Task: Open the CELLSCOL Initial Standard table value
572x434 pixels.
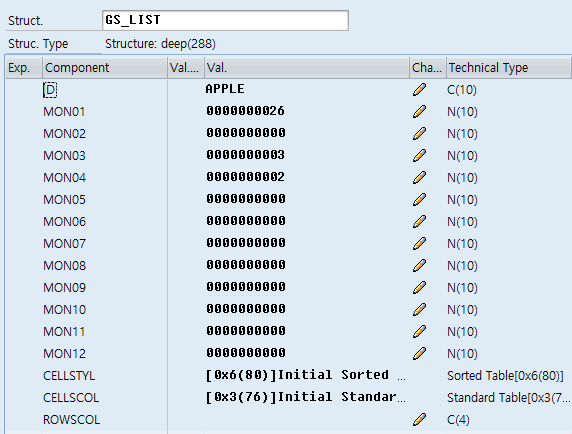Action: [306, 397]
